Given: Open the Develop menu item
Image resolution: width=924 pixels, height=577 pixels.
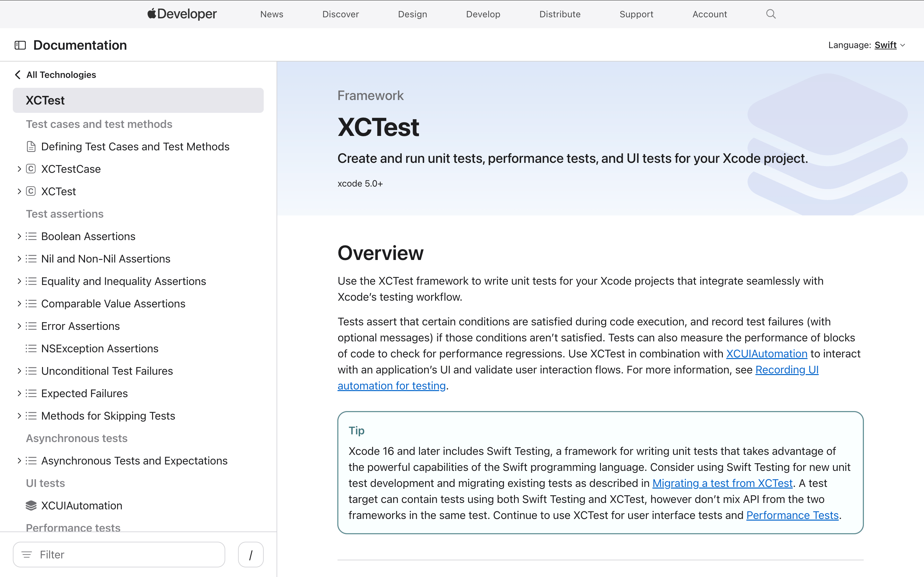Looking at the screenshot, I should (483, 14).
